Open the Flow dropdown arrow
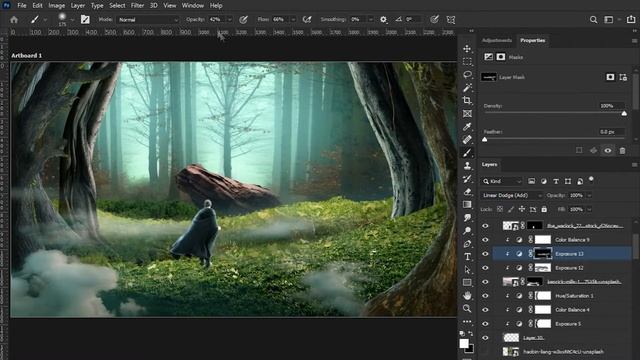This screenshot has width=640, height=360. 293,20
